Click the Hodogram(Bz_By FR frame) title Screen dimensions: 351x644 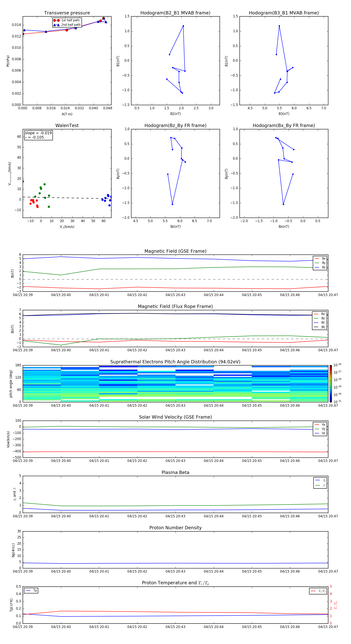point(175,125)
